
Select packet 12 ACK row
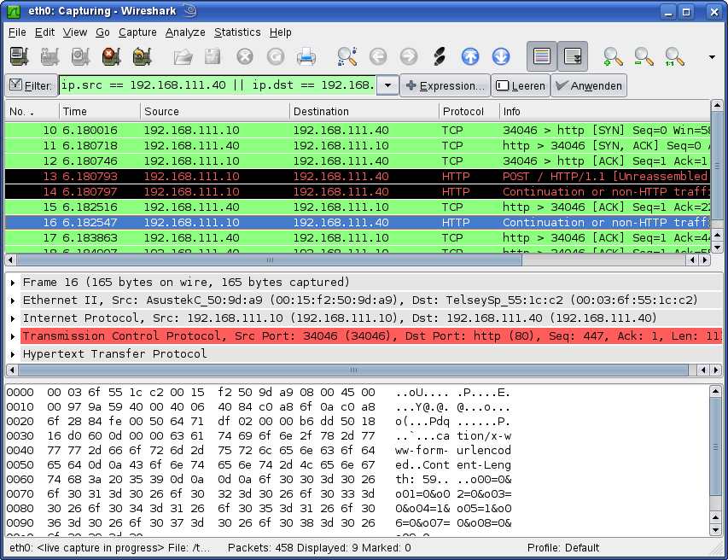point(358,161)
